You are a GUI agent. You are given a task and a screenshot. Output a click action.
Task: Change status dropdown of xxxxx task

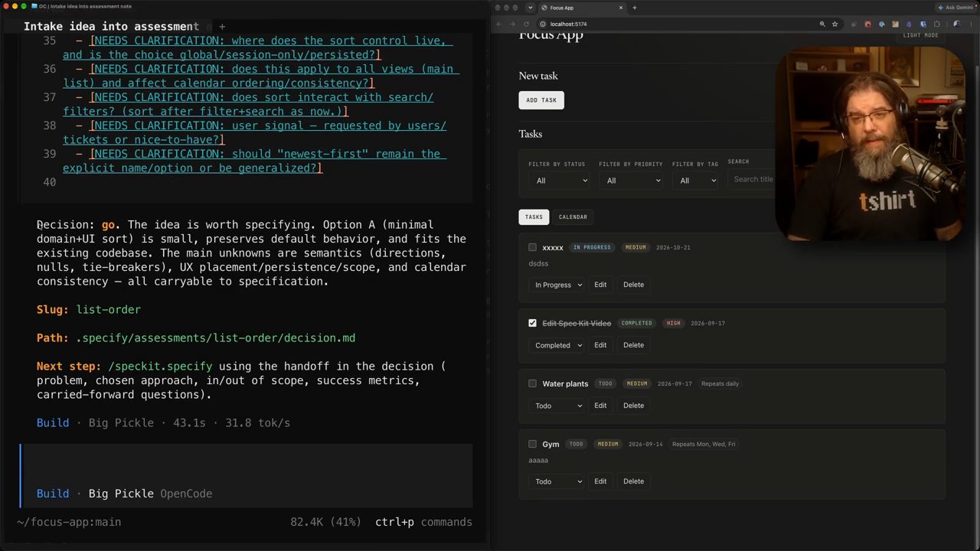click(x=557, y=285)
